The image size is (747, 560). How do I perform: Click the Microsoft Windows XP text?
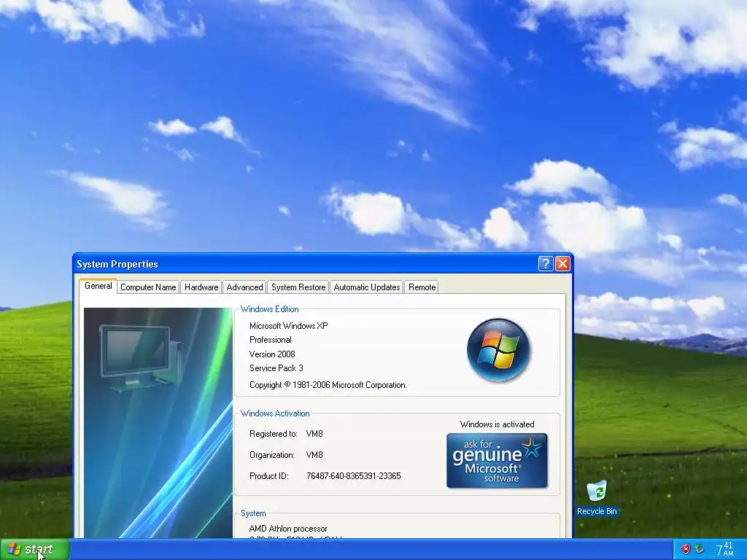coord(289,326)
